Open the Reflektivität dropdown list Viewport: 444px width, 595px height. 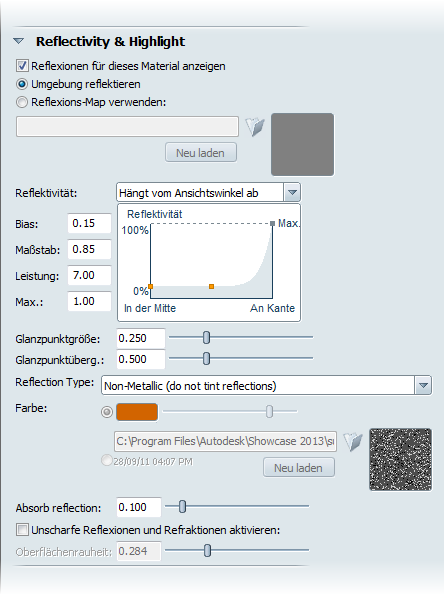coord(292,193)
